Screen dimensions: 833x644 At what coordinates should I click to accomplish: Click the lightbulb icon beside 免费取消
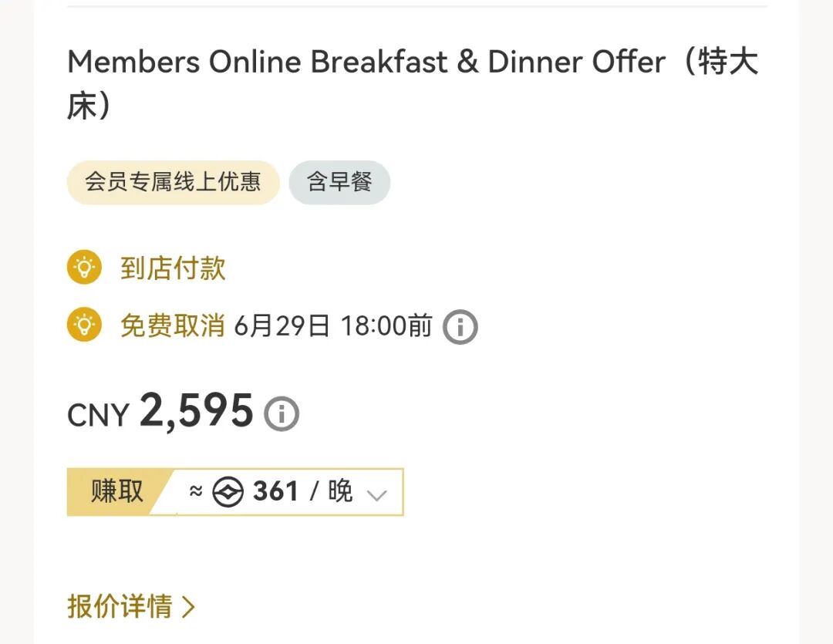click(x=84, y=325)
